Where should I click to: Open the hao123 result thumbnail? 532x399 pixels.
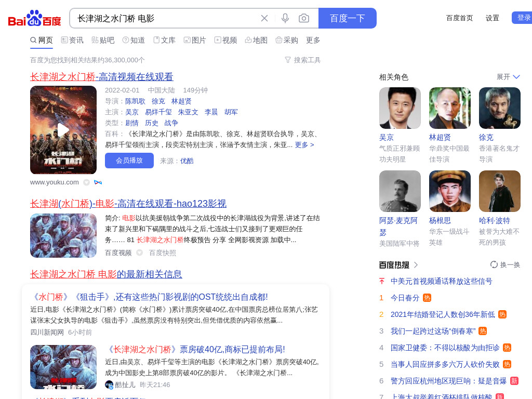63,235
